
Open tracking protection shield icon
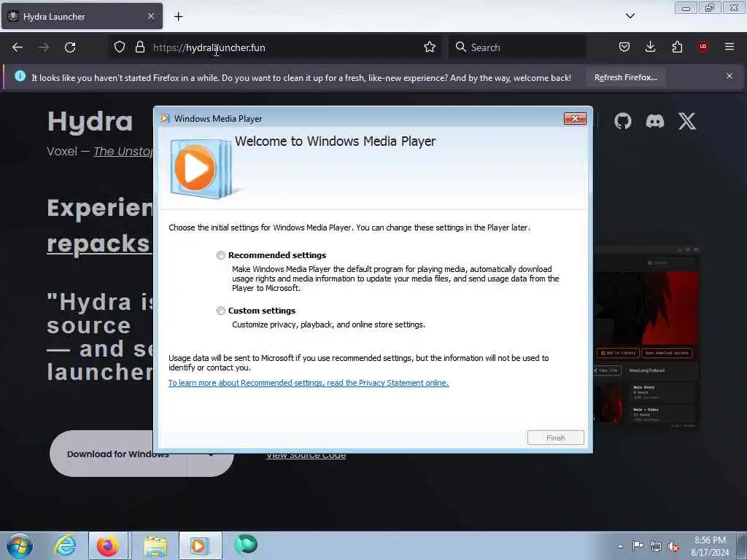click(120, 47)
